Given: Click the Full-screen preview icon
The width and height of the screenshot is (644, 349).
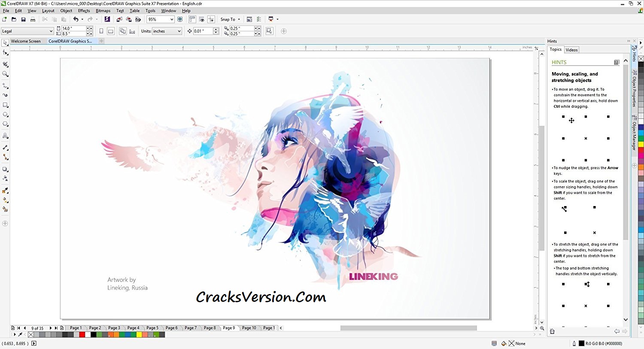Looking at the screenshot, I should coord(180,19).
